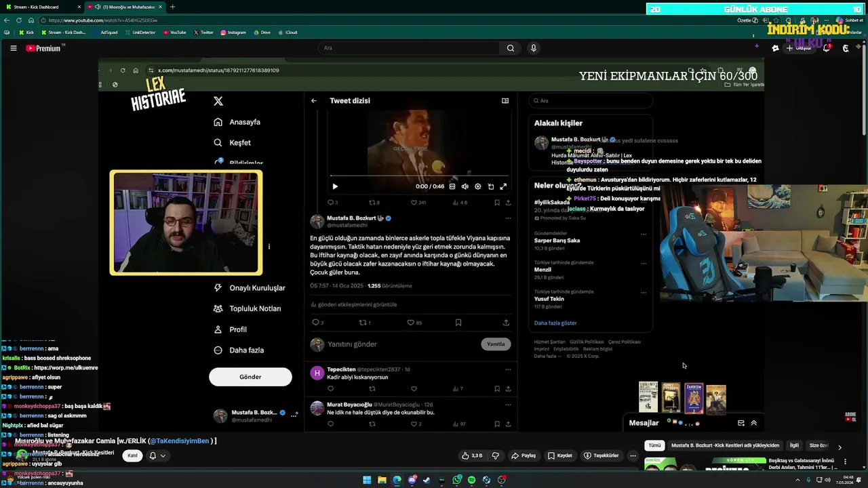Toggle captions on the tweet video
The width and height of the screenshot is (868, 488).
pyautogui.click(x=452, y=186)
